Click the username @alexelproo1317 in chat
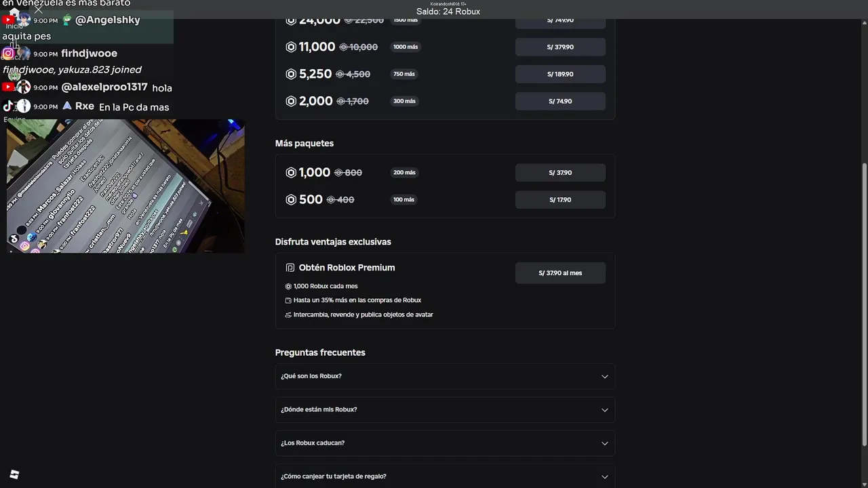 tap(104, 87)
